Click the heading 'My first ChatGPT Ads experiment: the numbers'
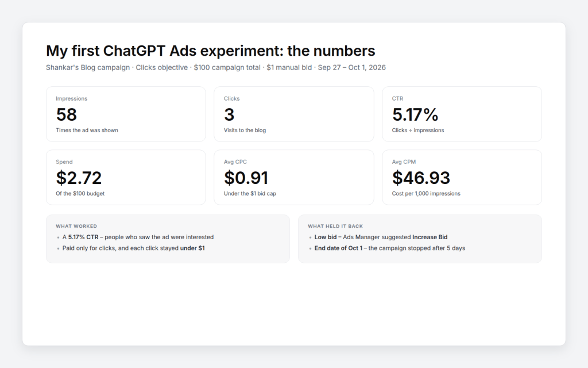 coord(210,51)
